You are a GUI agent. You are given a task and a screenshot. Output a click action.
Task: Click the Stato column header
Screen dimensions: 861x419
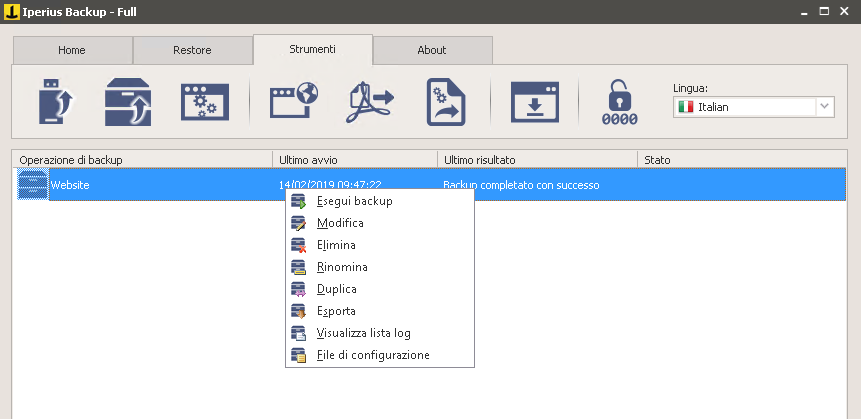[x=742, y=160]
